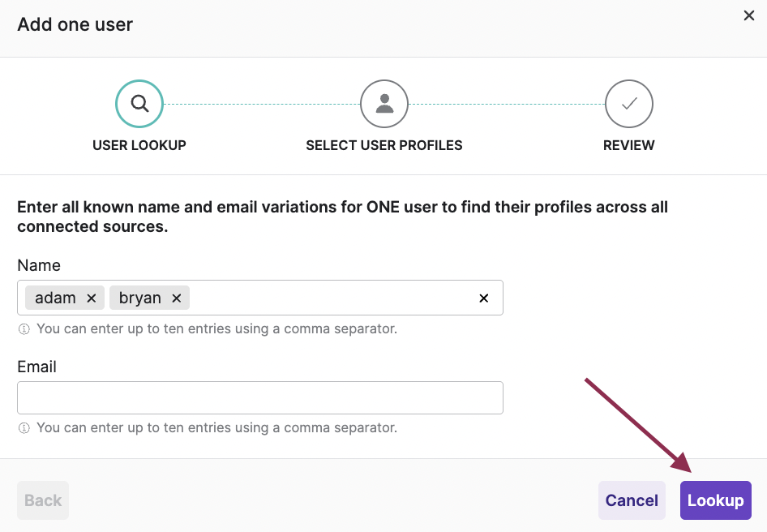Click the Email field label
Image resolution: width=767 pixels, height=532 pixels.
click(37, 367)
